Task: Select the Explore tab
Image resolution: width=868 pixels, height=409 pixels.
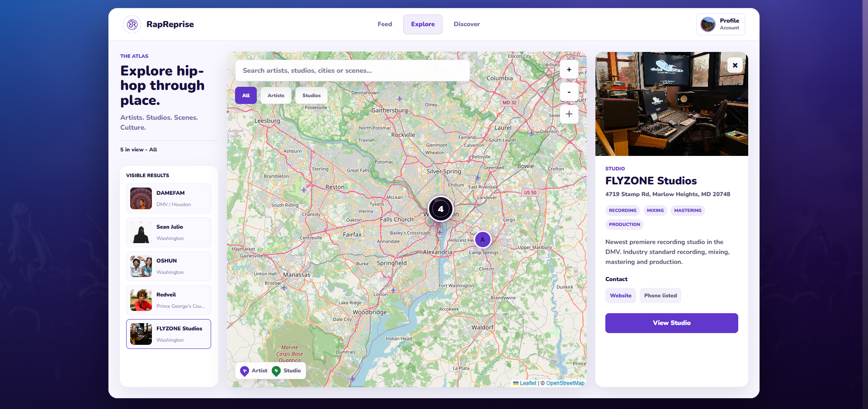Action: (x=423, y=24)
